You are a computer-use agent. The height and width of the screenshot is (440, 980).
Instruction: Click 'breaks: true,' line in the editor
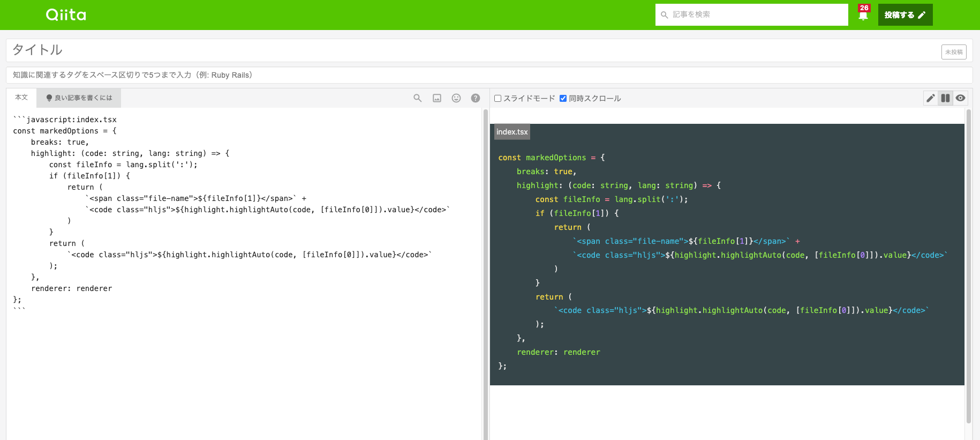60,142
